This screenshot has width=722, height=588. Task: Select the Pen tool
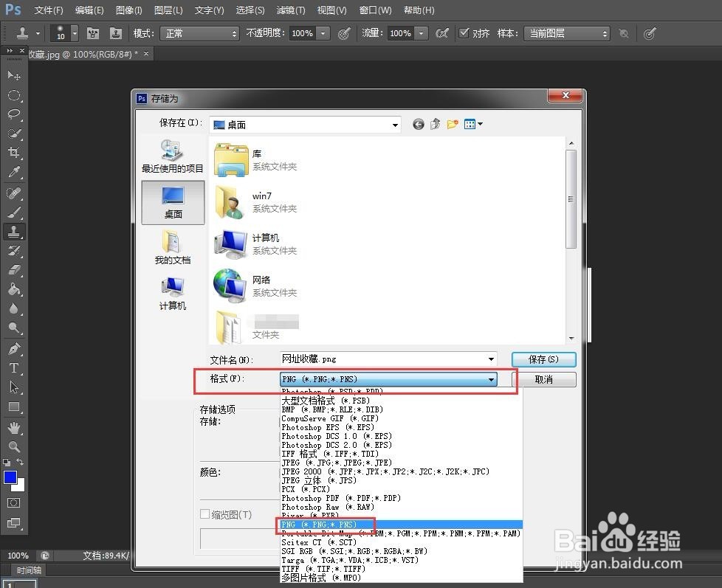(x=14, y=349)
